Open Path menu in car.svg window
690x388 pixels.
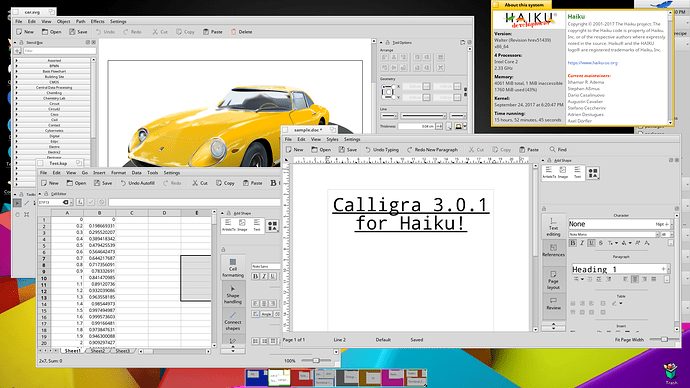tap(81, 21)
